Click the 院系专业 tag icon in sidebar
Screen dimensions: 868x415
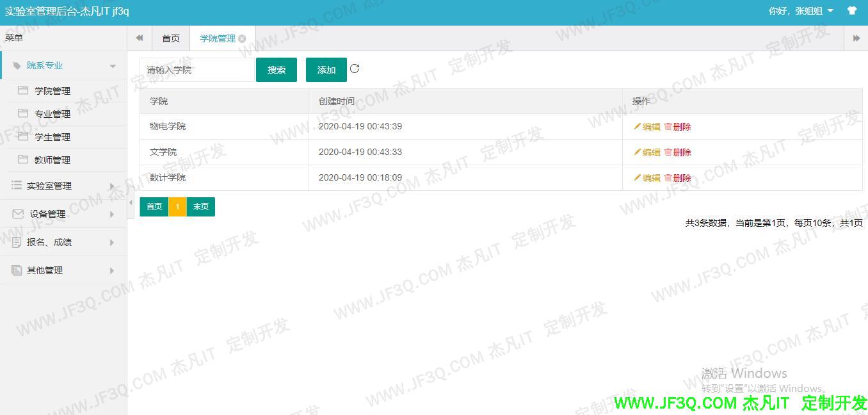click(16, 65)
